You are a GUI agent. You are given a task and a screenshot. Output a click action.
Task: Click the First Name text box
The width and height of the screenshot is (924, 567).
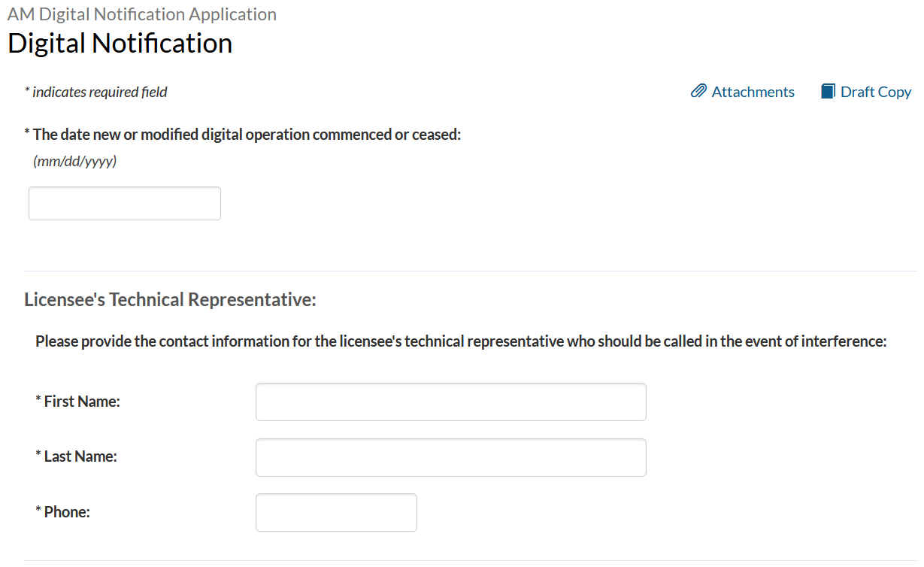(x=450, y=402)
